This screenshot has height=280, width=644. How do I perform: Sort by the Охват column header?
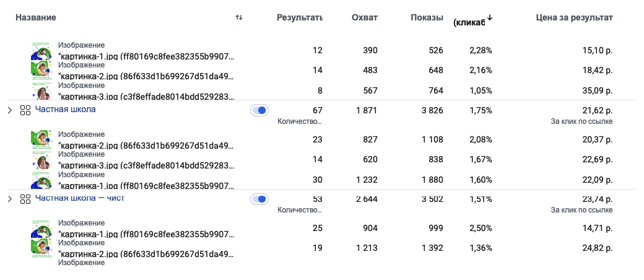click(364, 18)
